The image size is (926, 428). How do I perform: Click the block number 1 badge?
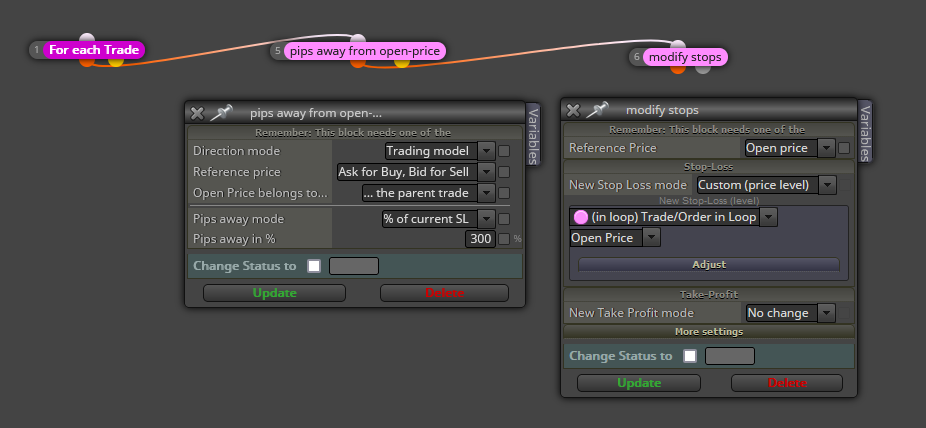point(37,50)
